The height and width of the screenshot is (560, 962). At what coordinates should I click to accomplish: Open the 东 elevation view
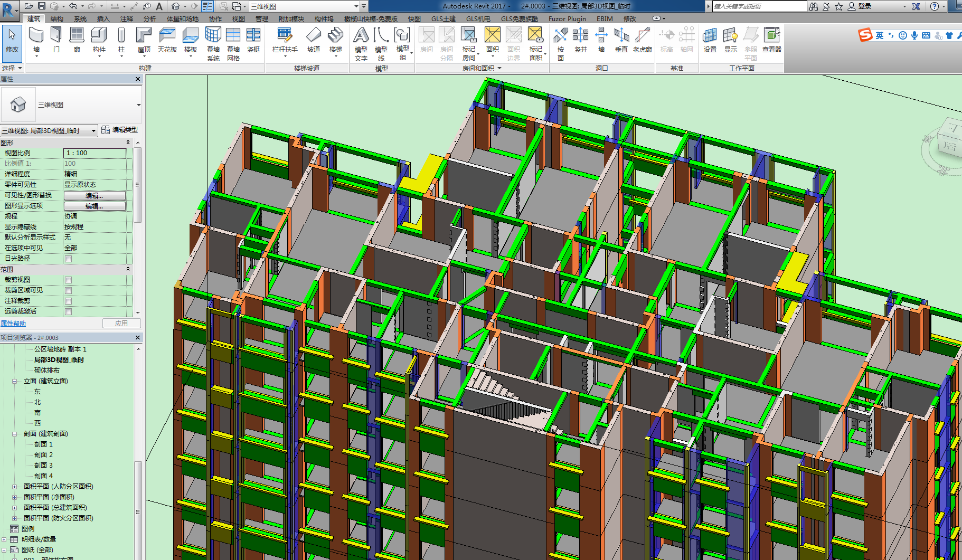(37, 392)
